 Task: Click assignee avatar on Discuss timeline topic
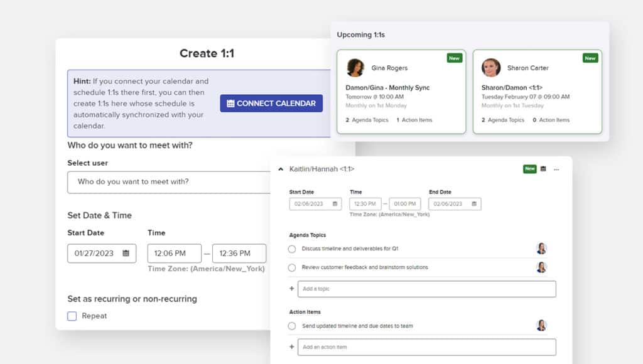coord(541,249)
